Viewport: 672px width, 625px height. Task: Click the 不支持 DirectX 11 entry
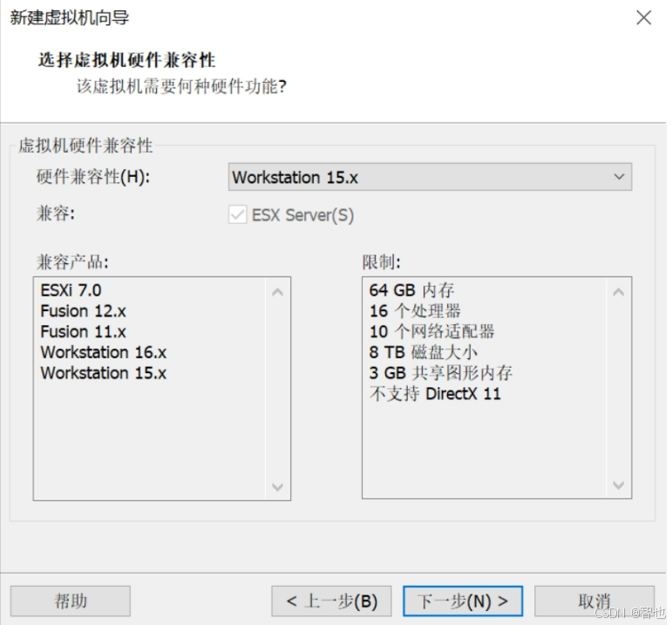435,393
